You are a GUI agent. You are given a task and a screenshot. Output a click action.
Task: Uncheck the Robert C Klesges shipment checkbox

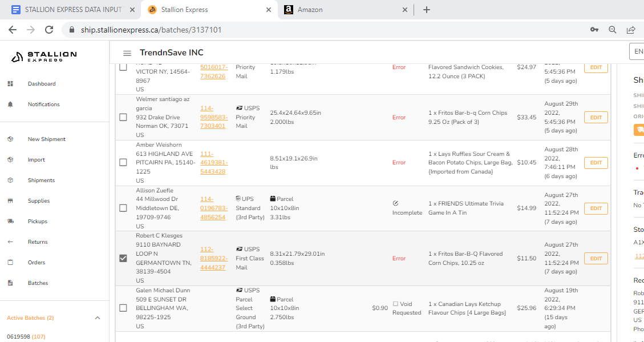(123, 258)
